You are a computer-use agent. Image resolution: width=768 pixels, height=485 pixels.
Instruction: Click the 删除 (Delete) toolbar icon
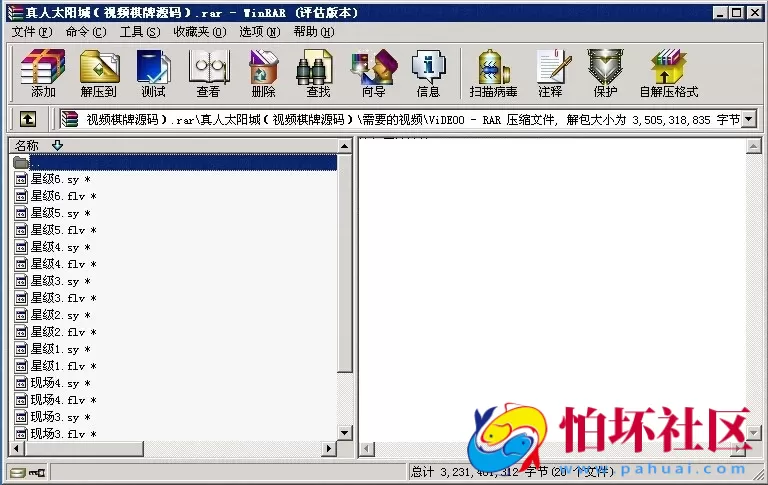[x=263, y=72]
